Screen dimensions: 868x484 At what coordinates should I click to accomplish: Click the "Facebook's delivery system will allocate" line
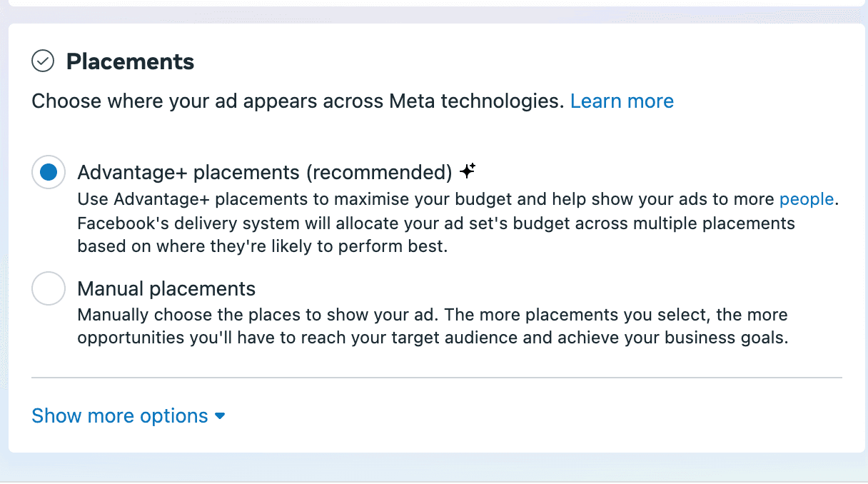point(286,223)
